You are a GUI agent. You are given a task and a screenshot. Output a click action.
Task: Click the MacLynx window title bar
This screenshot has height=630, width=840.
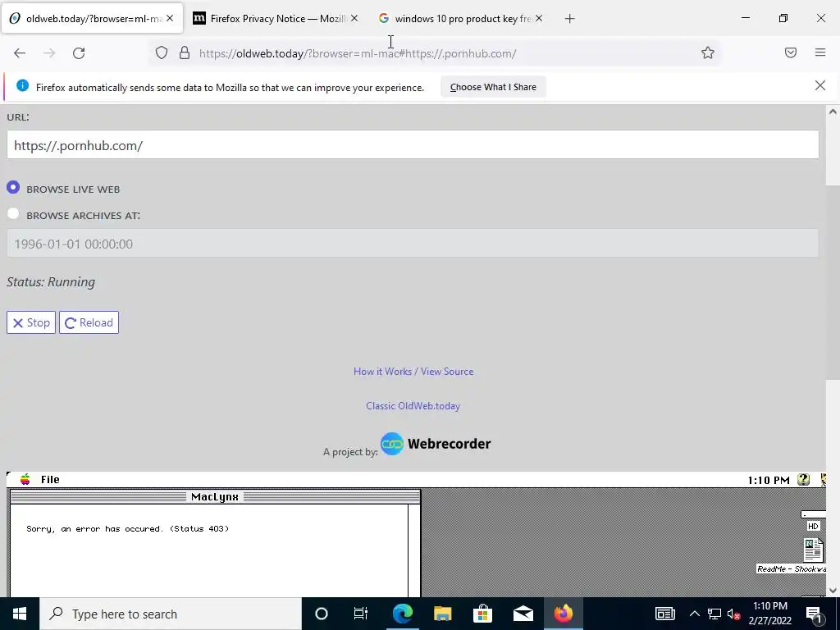pyautogui.click(x=215, y=496)
